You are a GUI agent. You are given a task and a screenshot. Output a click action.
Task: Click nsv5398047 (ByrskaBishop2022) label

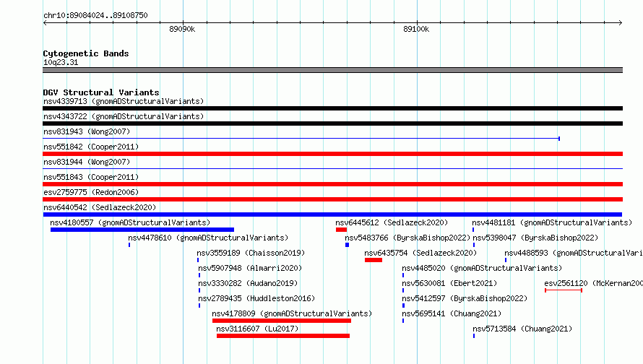(x=535, y=238)
